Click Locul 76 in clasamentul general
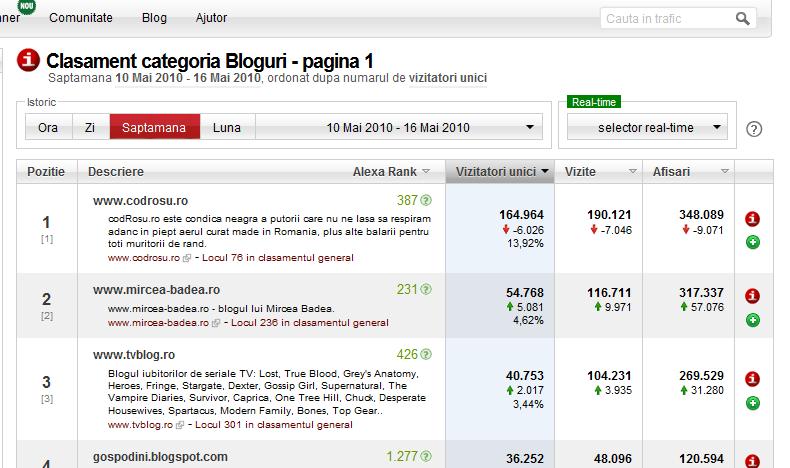The image size is (790, 468). click(278, 258)
